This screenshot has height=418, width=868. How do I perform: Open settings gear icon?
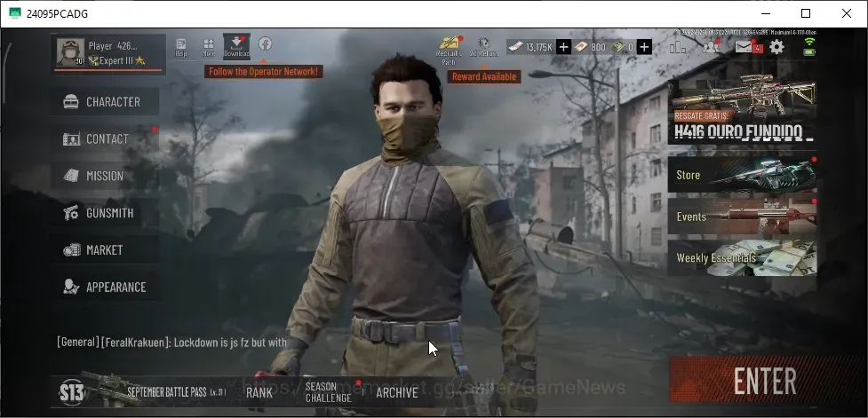pos(776,47)
